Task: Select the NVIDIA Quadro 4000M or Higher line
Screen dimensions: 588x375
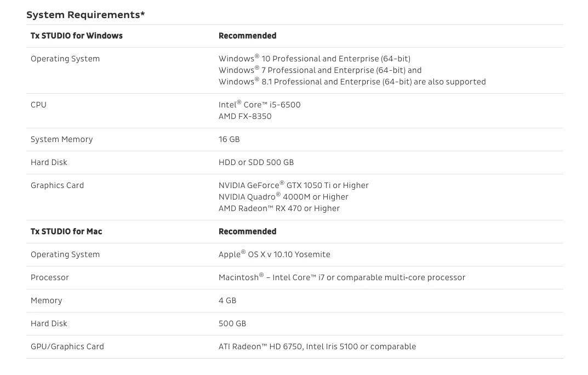Action: pos(283,197)
